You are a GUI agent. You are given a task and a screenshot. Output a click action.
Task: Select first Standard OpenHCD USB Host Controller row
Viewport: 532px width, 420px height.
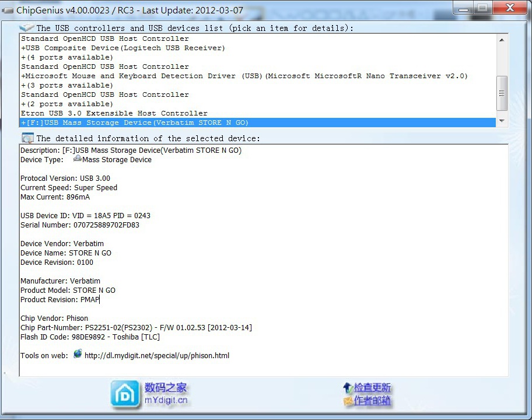[x=258, y=38]
